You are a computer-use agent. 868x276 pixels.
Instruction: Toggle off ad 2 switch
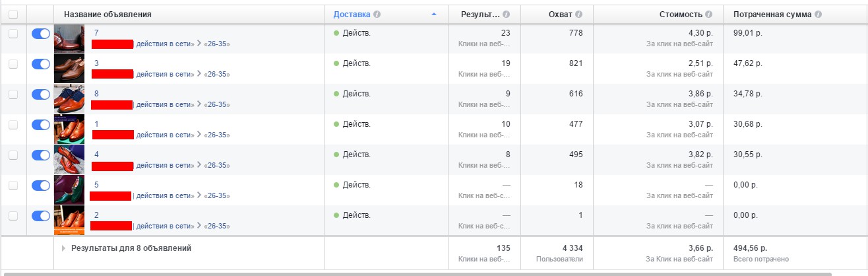(41, 216)
